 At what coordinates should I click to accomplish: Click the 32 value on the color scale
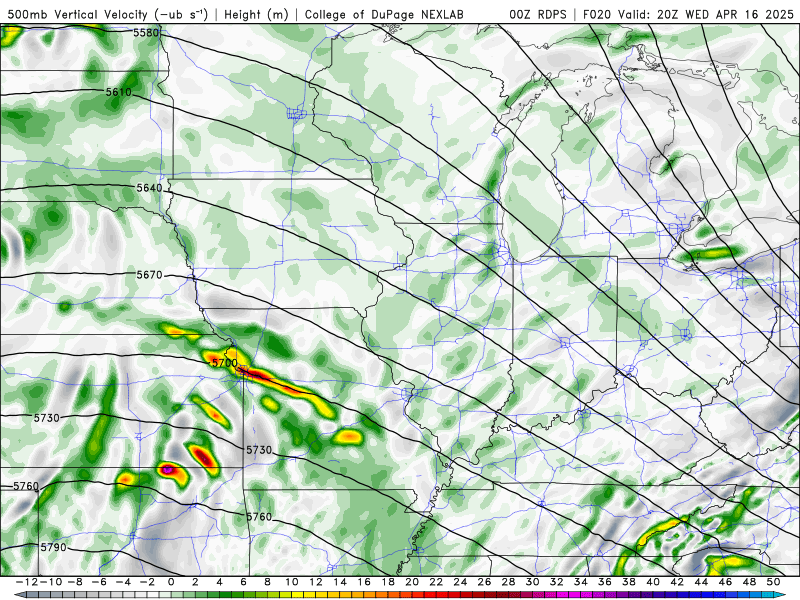coord(557,582)
